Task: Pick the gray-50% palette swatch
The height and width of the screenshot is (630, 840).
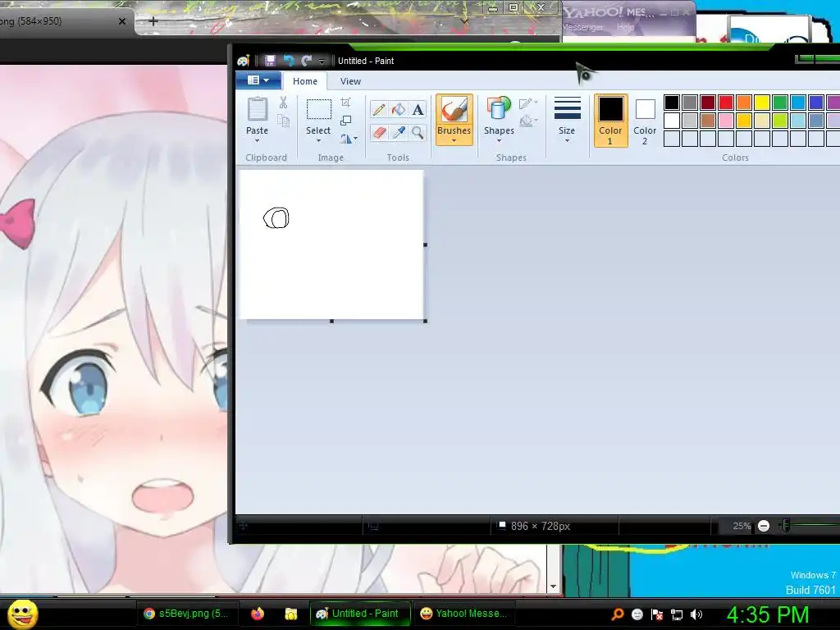Action: (x=690, y=103)
